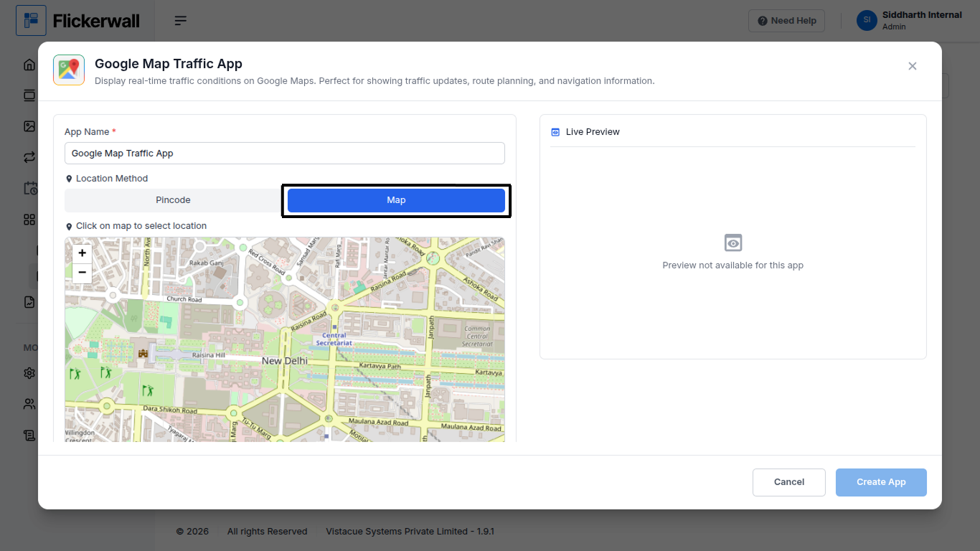Viewport: 980px width, 551px height.
Task: Click the Live Preview heading text
Action: (x=593, y=132)
